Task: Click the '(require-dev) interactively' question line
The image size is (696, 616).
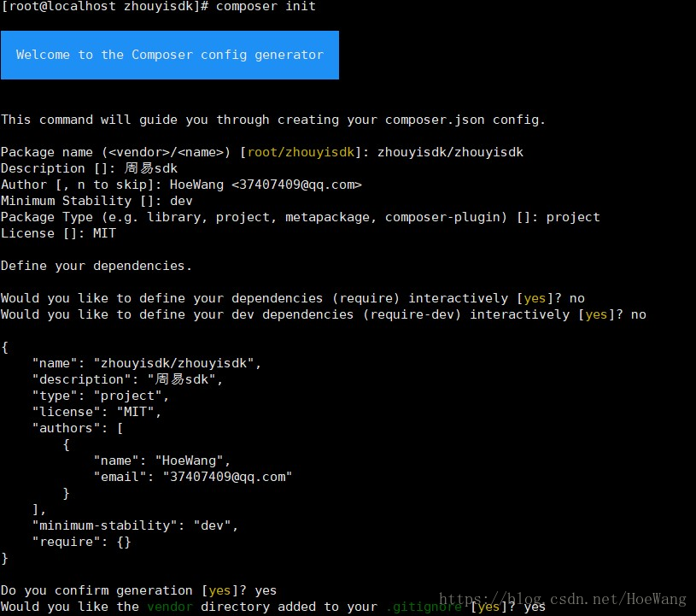Action: click(324, 315)
